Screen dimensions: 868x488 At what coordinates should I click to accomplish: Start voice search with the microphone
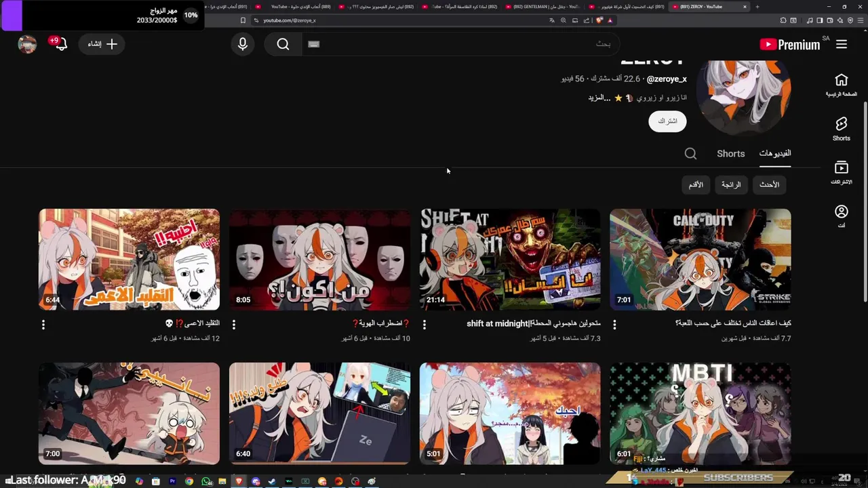point(243,44)
